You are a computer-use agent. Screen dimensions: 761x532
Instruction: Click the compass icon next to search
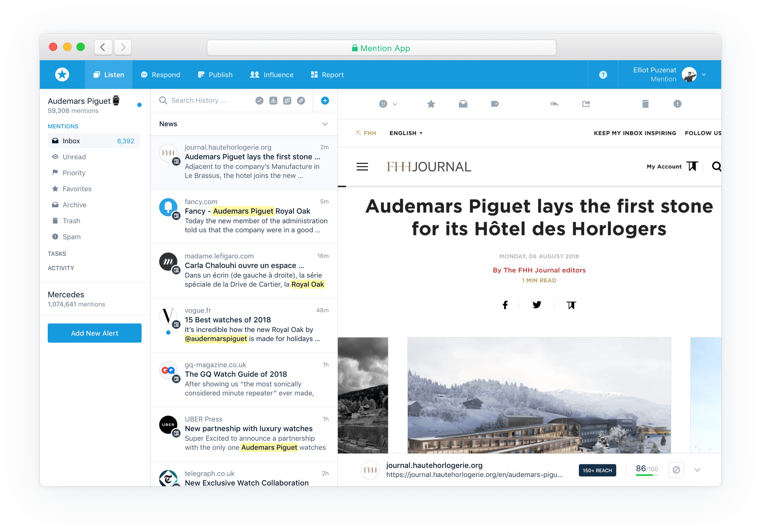(301, 100)
